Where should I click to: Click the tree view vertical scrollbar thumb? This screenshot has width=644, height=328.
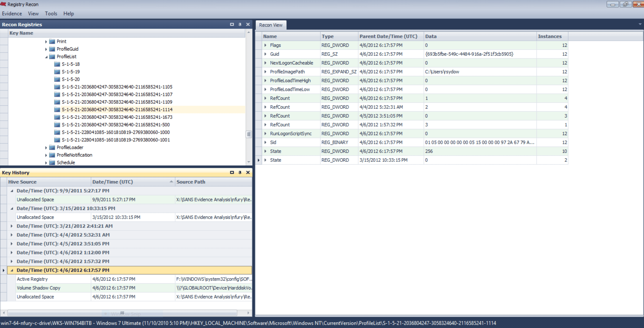(x=249, y=134)
